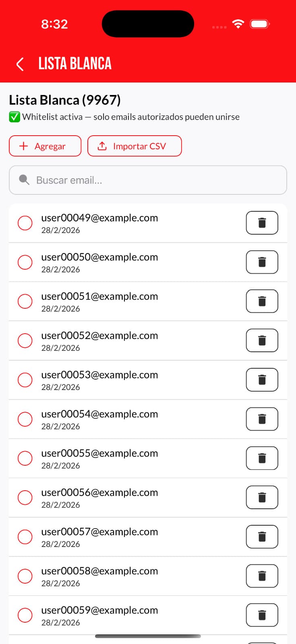Open Importar CSV upload
This screenshot has height=644, width=296.
pyautogui.click(x=135, y=146)
